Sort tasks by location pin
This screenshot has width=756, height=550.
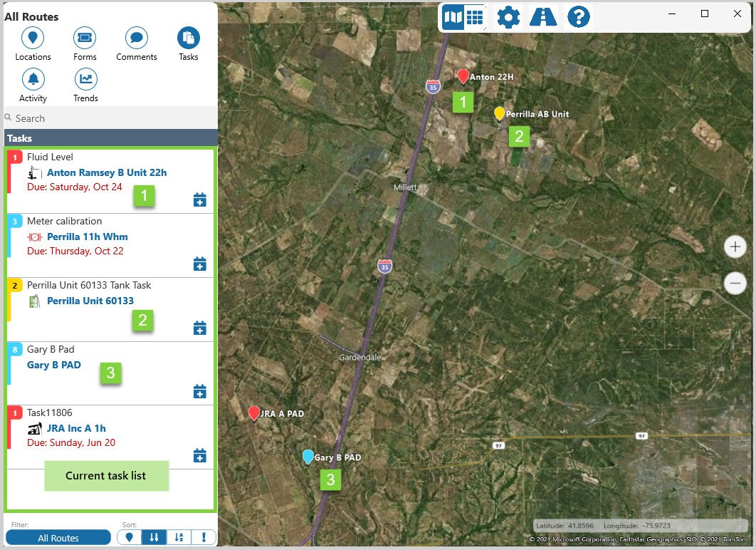pos(130,537)
